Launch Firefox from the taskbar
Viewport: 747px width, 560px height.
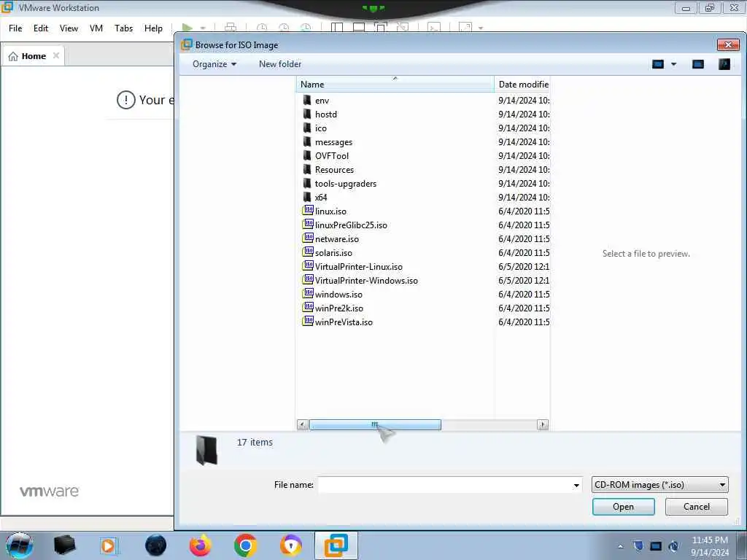(x=200, y=545)
